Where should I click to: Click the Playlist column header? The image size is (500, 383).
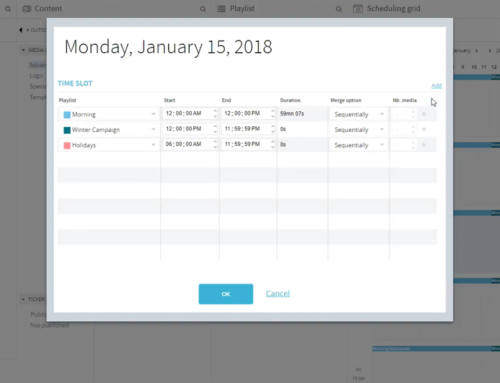67,100
